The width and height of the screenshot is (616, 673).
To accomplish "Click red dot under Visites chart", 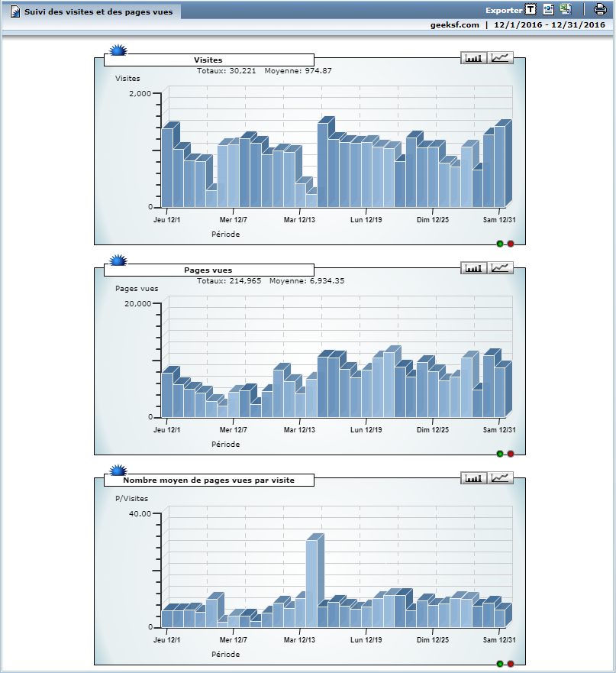I will pyautogui.click(x=511, y=244).
